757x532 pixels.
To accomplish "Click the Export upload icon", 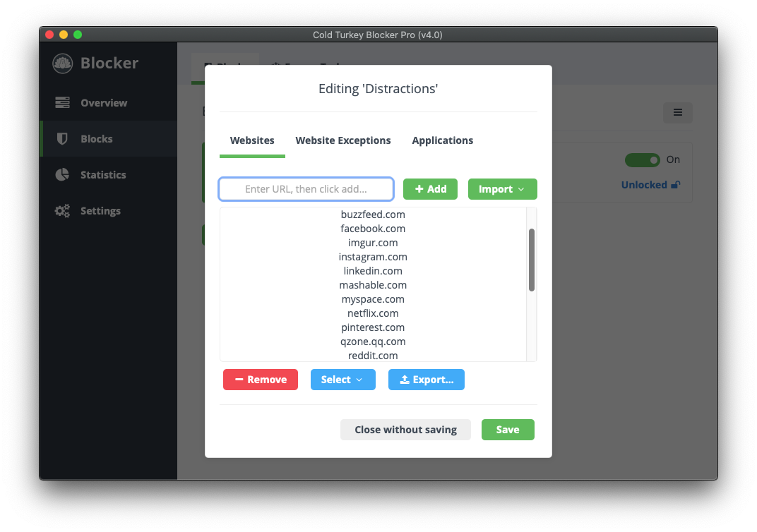I will click(405, 380).
